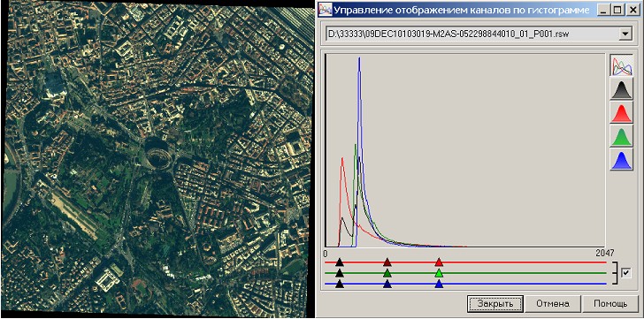Select the red channel black-point marker
Screen dimensions: 644x319
(x=339, y=262)
